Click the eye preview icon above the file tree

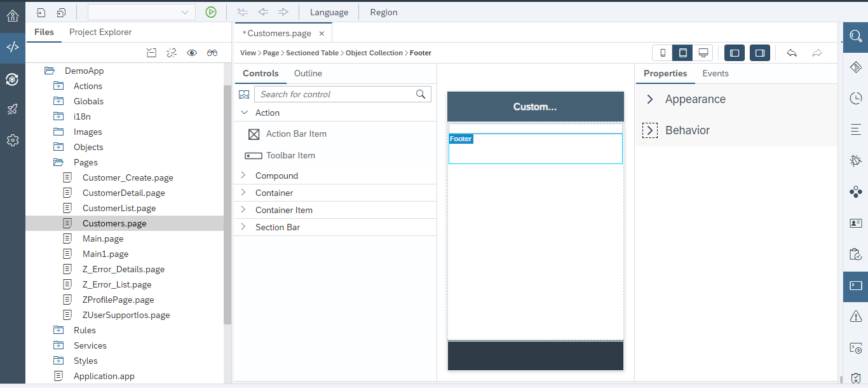pyautogui.click(x=192, y=53)
